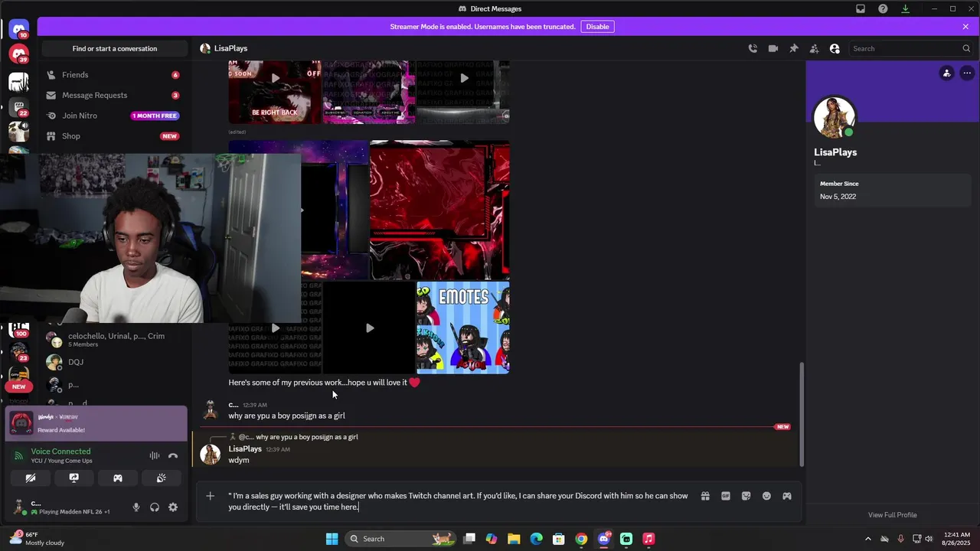This screenshot has height=551, width=980.
Task: Play the black video attachment
Action: tap(369, 328)
